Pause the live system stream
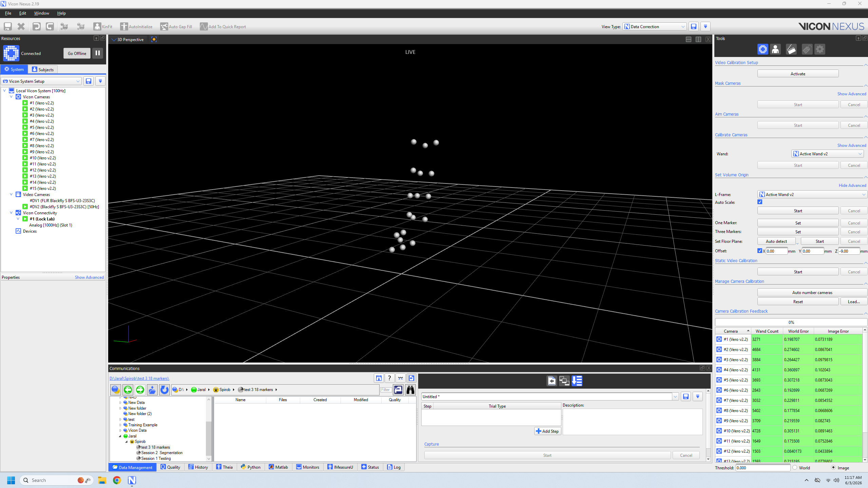The height and width of the screenshot is (488, 868). point(98,53)
